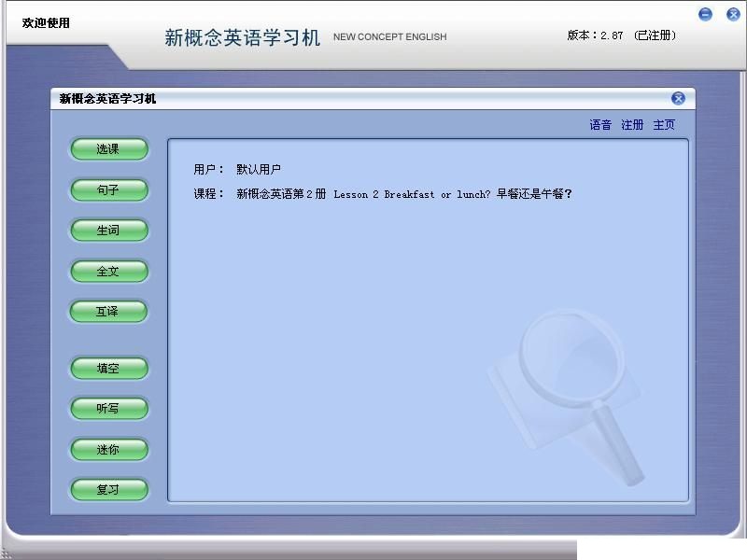进入句子学习模式
Image resolution: width=747 pixels, height=560 pixels.
(108, 189)
